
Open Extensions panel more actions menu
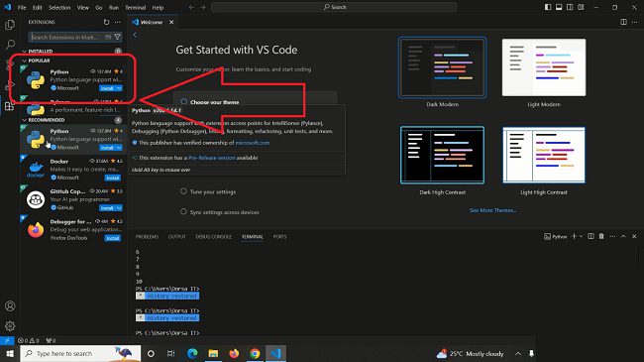click(x=118, y=22)
